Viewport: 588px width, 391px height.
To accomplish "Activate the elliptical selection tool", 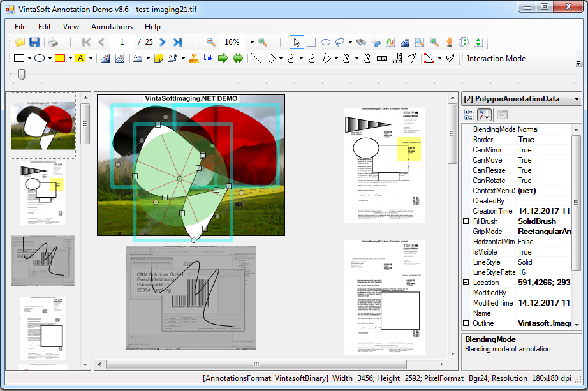I will pyautogui.click(x=326, y=42).
